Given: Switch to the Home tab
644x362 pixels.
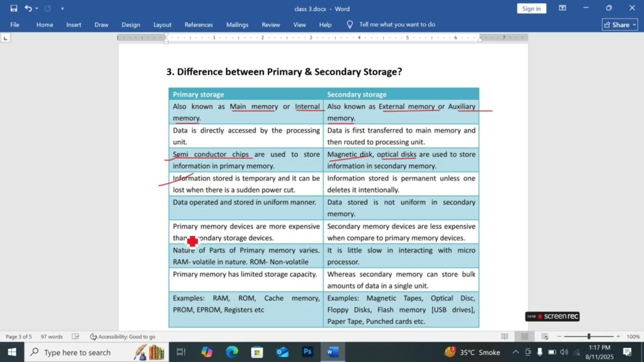Looking at the screenshot, I should tap(45, 25).
